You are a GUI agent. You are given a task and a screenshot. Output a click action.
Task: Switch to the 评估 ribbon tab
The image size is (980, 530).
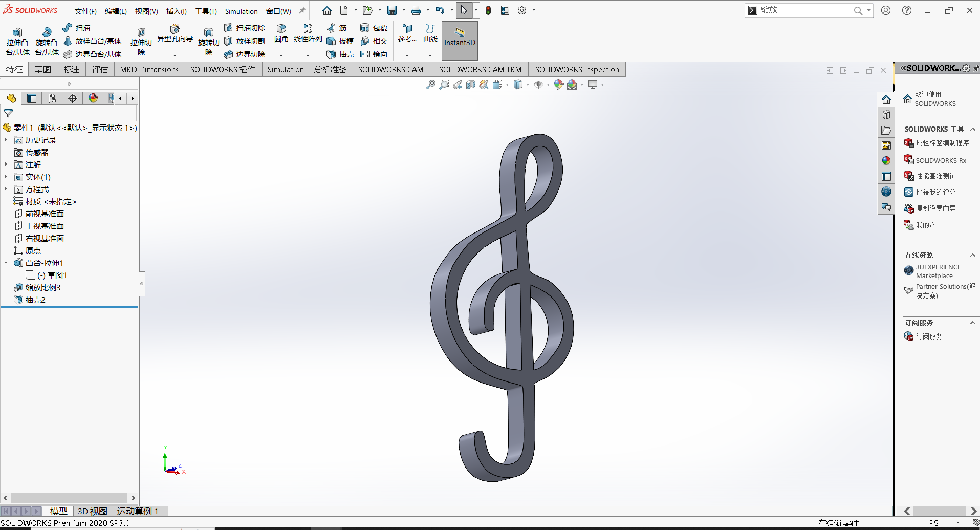tap(100, 69)
